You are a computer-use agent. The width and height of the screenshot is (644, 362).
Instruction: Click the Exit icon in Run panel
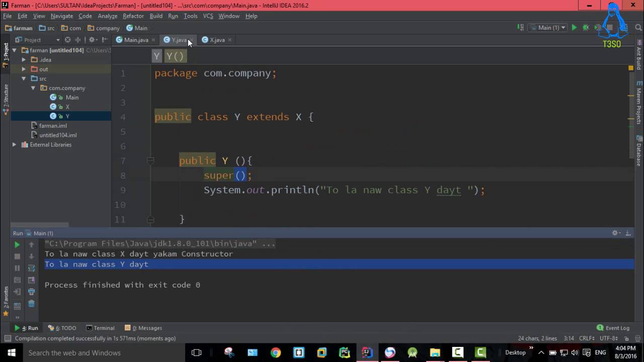pyautogui.click(x=17, y=292)
